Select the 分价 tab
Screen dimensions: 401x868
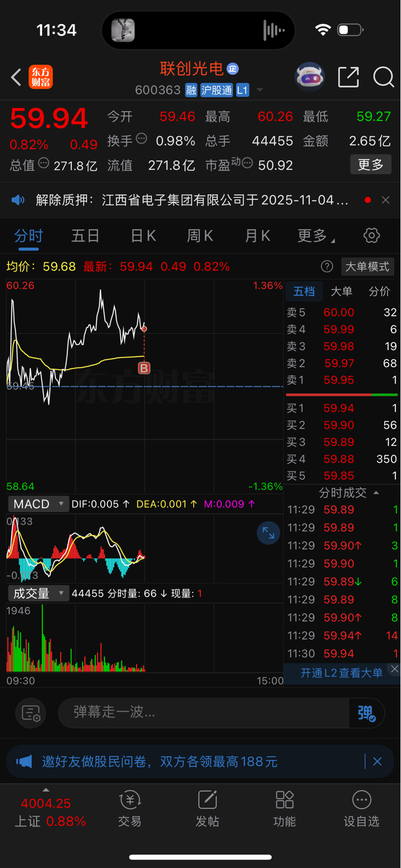[380, 291]
